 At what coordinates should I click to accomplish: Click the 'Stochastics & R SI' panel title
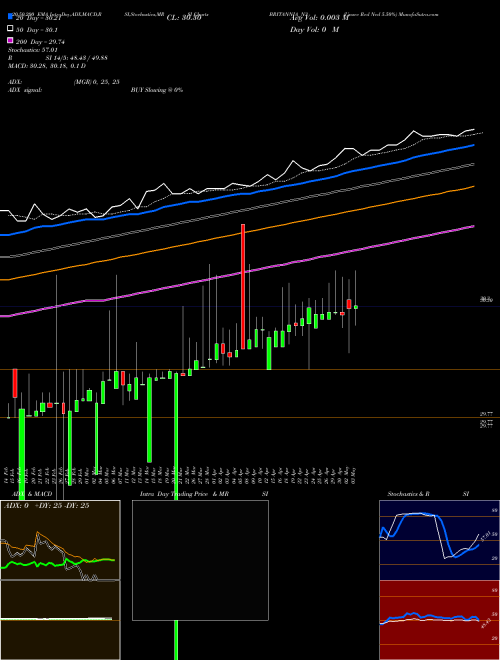(428, 494)
